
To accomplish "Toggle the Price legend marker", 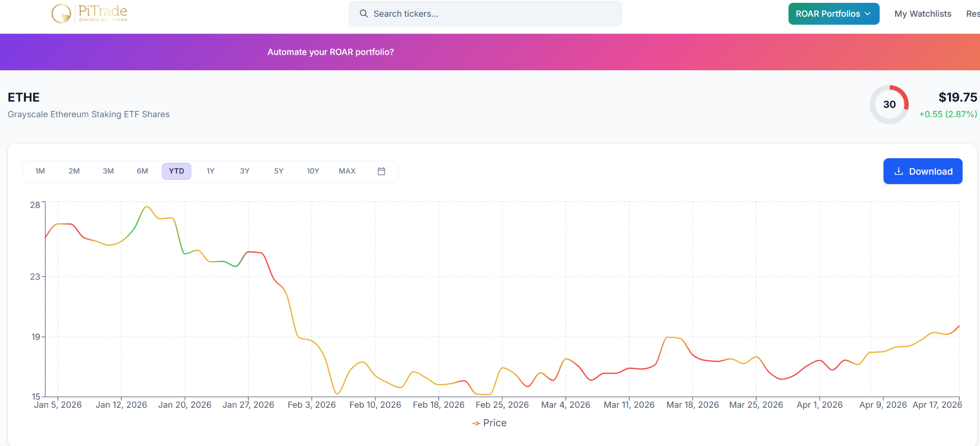I will pos(476,424).
